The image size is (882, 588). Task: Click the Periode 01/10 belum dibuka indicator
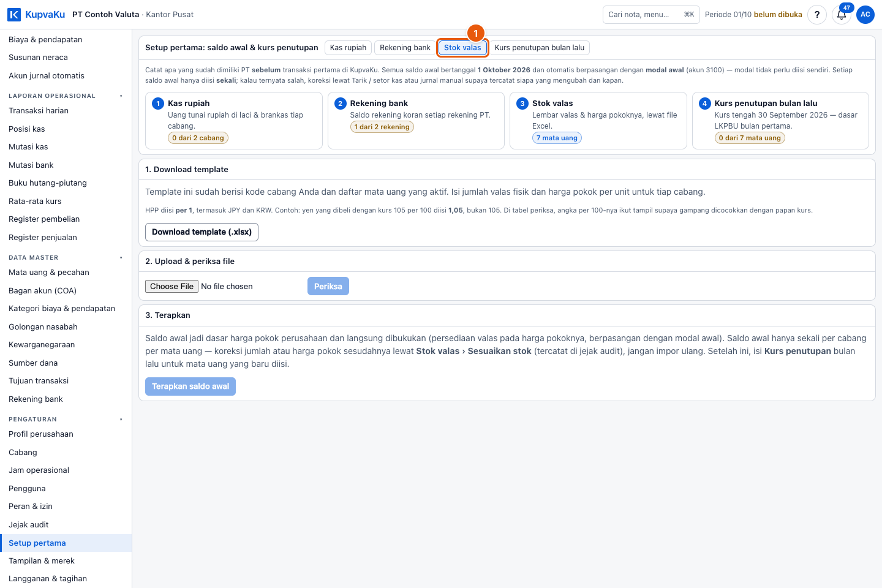tap(753, 15)
